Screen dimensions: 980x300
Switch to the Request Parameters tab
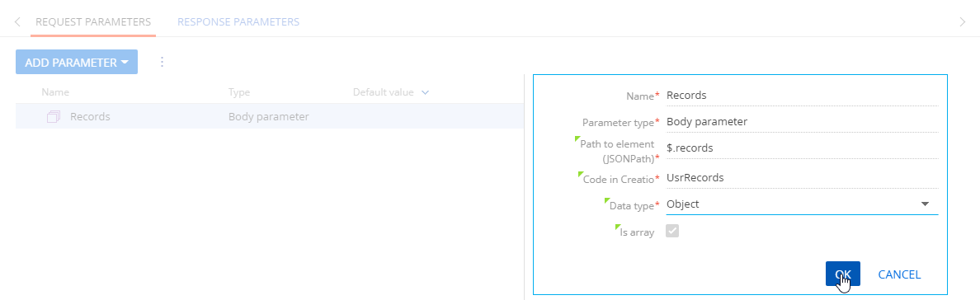tap(93, 22)
